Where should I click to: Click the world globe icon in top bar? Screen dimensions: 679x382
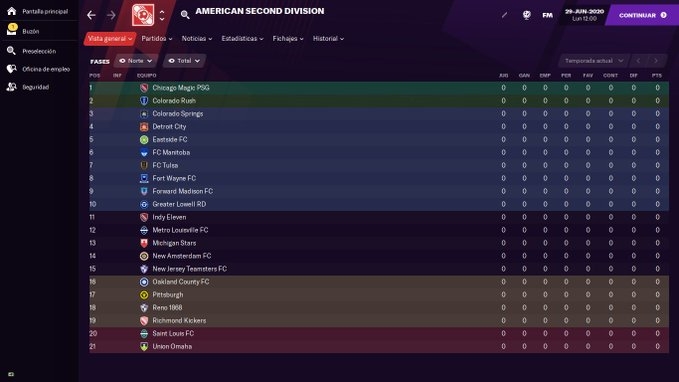[x=527, y=15]
